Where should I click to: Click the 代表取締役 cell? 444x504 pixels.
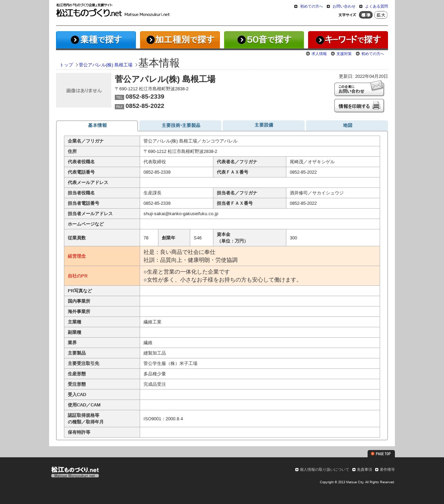176,162
